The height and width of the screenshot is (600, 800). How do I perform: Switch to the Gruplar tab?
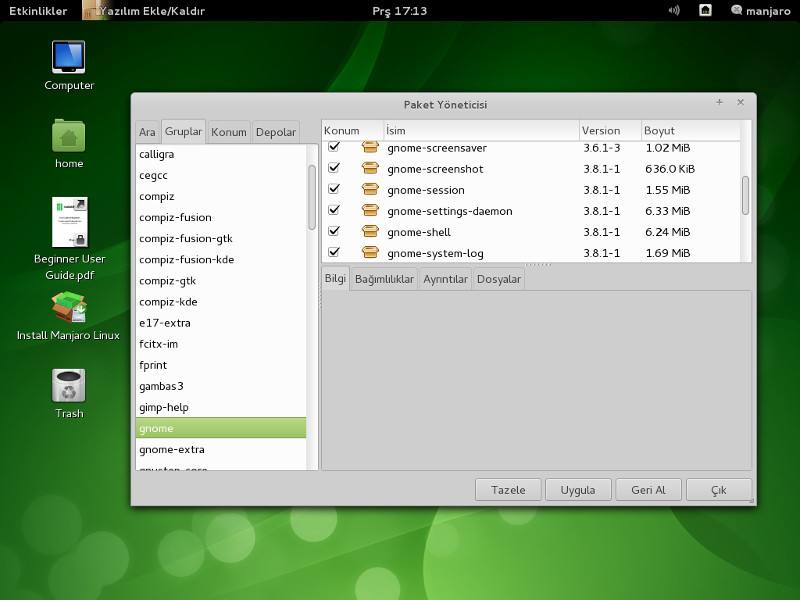(184, 132)
